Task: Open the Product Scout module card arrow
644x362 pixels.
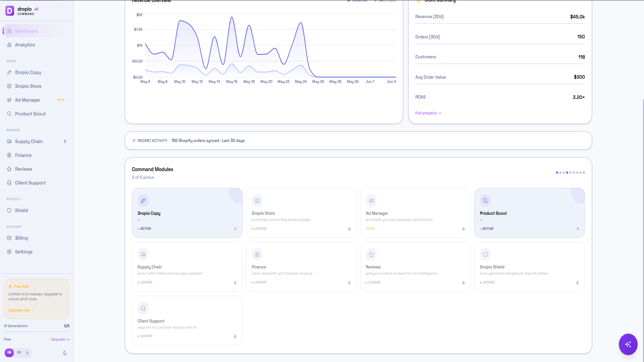Action: coord(578,229)
